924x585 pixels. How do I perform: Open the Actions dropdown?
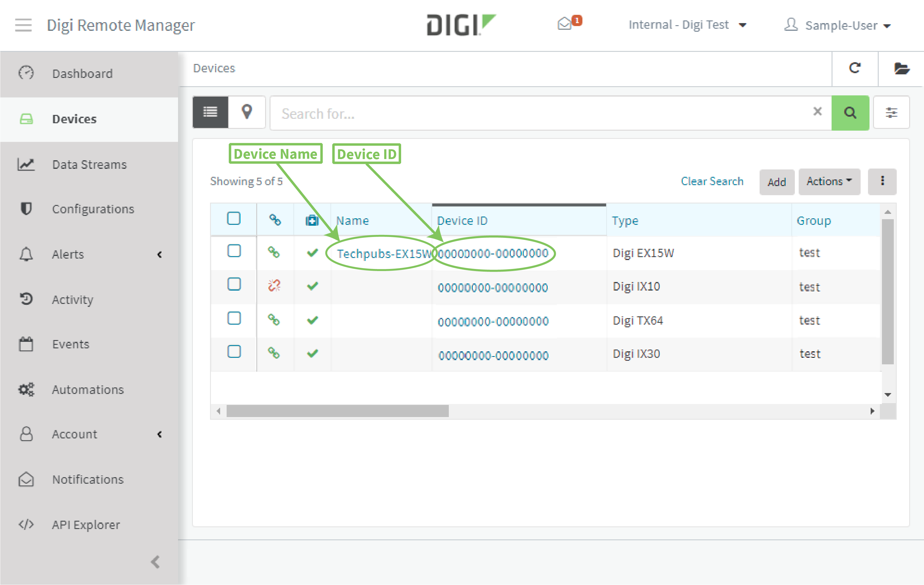pyautogui.click(x=829, y=182)
